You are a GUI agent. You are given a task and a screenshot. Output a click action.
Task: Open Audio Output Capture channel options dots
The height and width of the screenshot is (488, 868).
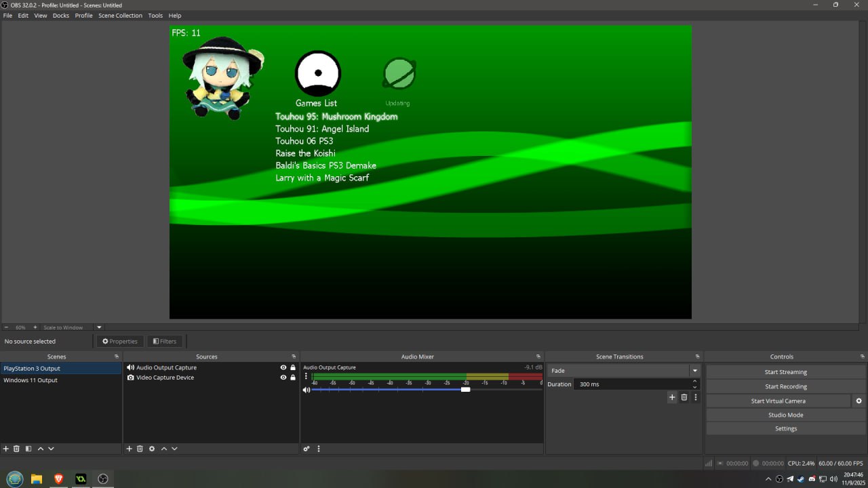(x=306, y=376)
